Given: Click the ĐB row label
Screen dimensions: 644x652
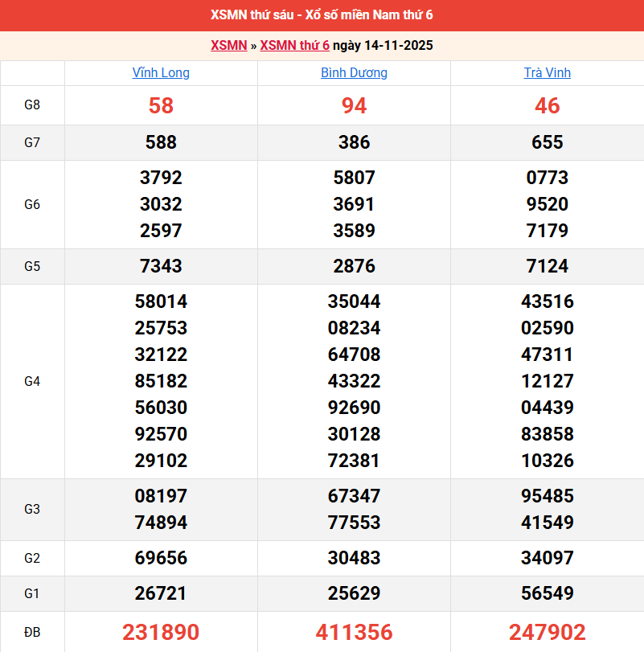Looking at the screenshot, I should click(x=32, y=632).
